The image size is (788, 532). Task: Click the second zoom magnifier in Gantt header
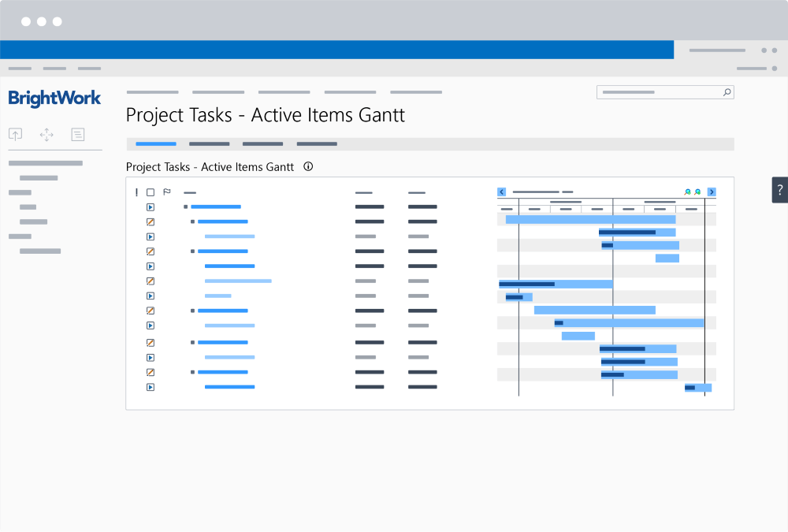(x=697, y=192)
